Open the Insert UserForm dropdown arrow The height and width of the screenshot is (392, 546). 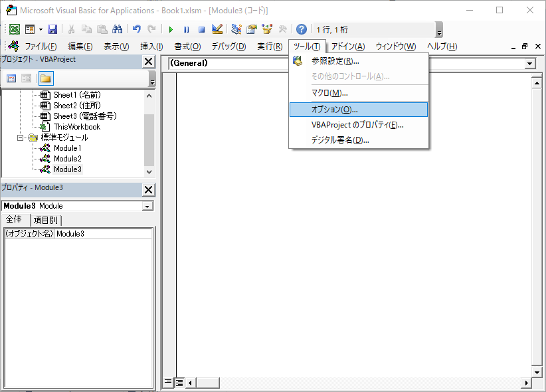click(x=41, y=29)
